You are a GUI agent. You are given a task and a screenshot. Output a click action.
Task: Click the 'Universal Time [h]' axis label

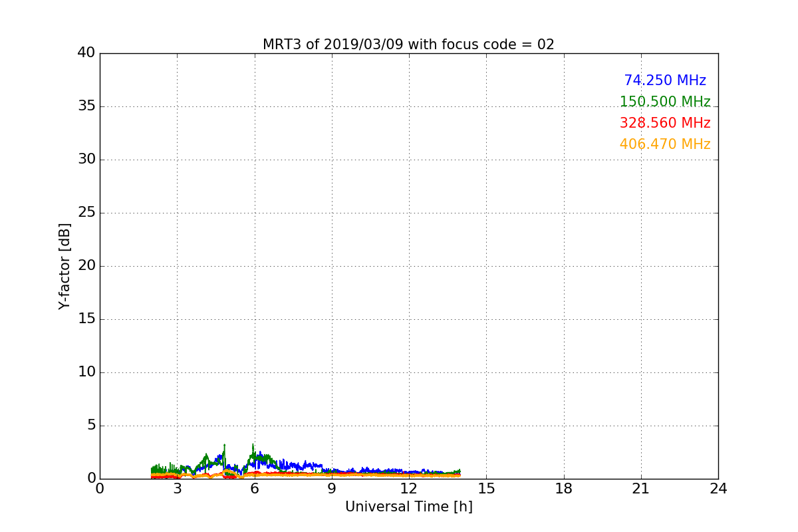click(408, 507)
